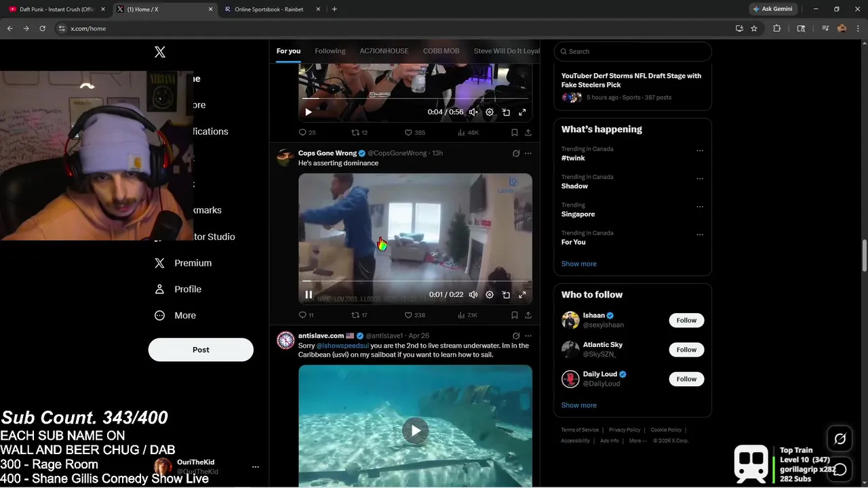Switch to the AC7IONHOUSE tab
Screen dimensions: 868x488
coord(384,51)
